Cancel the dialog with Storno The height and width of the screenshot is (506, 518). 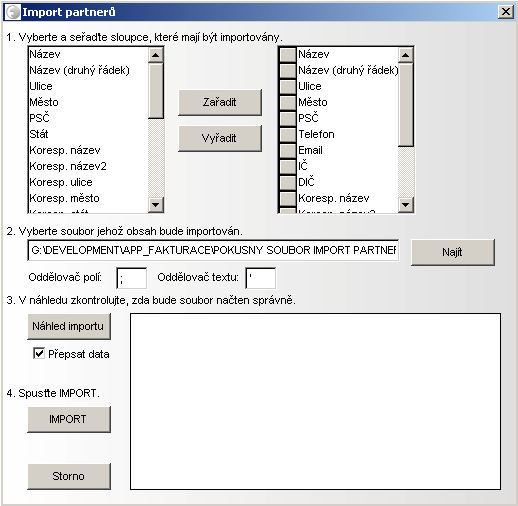[69, 476]
